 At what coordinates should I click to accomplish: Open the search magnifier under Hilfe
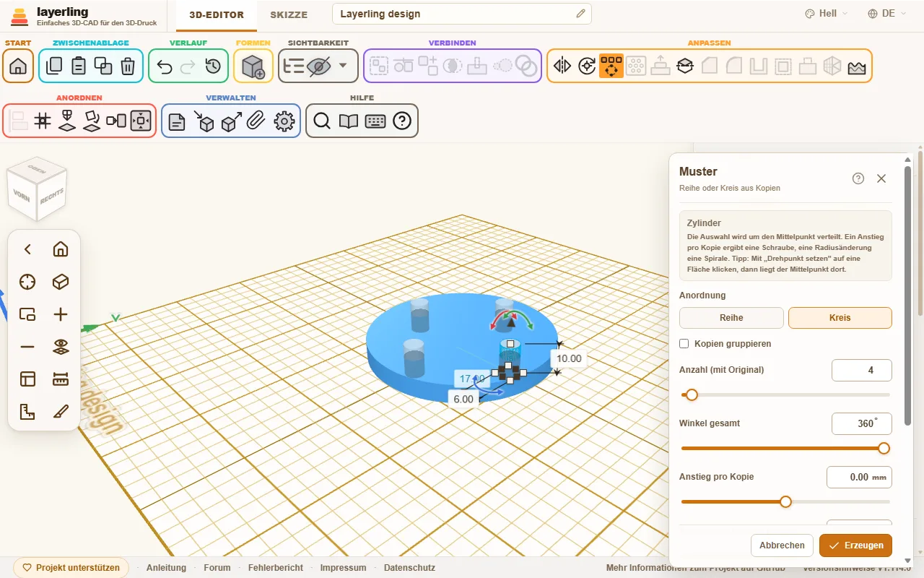coord(322,121)
